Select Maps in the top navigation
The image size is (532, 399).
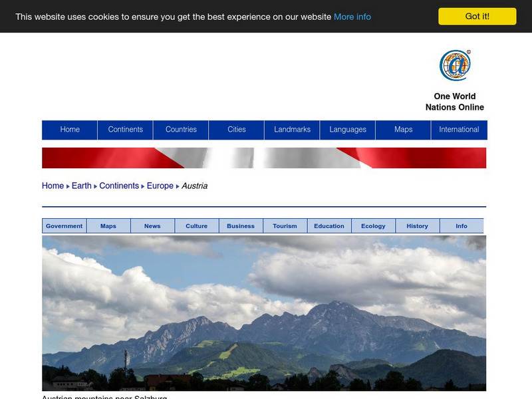pos(403,130)
